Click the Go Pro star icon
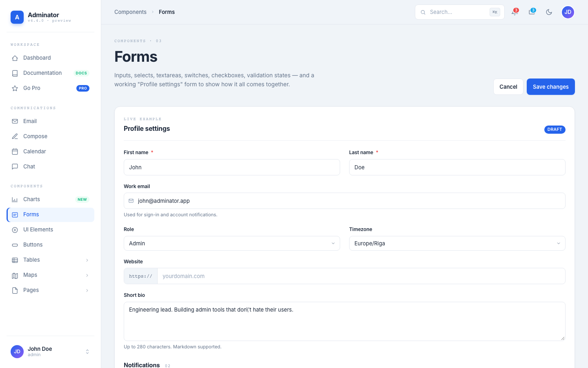The image size is (588, 368). pyautogui.click(x=15, y=88)
